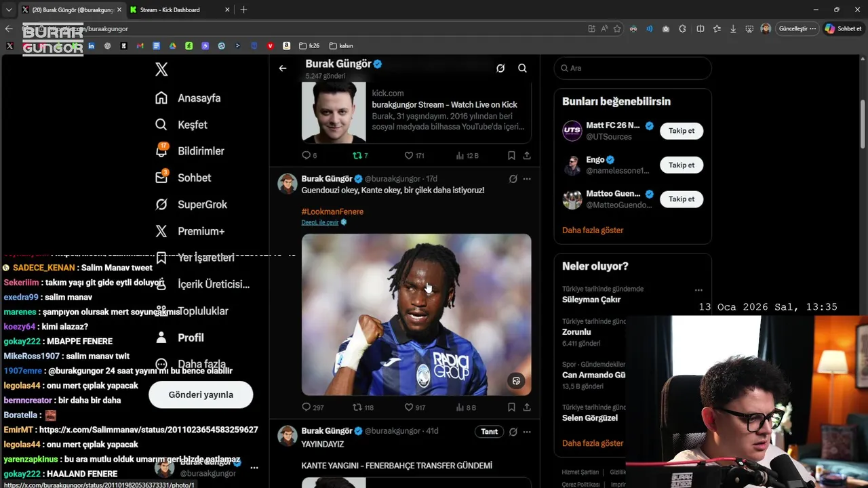
Task: Open Sohbet messages
Action: pos(182,178)
